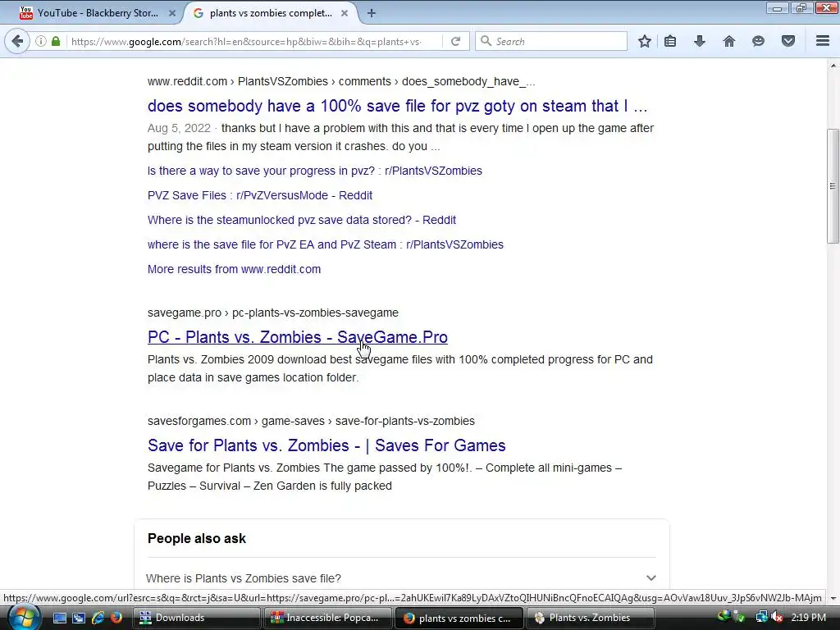Click the Switch Between Windows quick launch icon
This screenshot has width=840, height=630.
(x=78, y=619)
